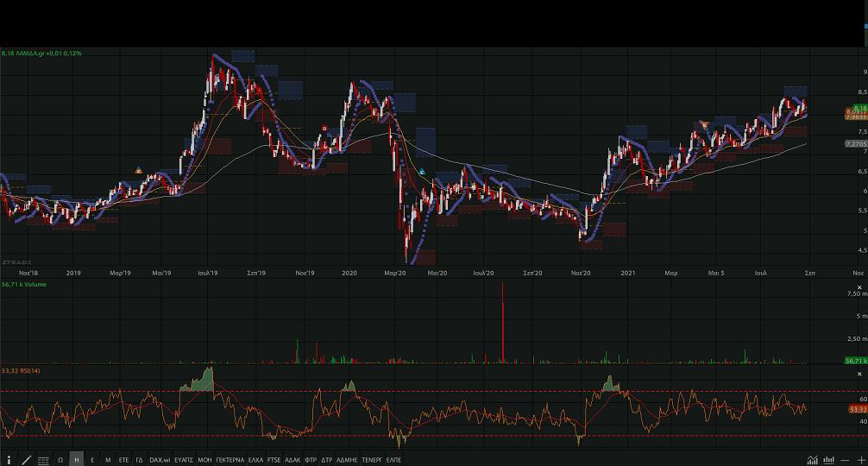This screenshot has height=466, width=868.
Task: Select the DAX.wi symbol tab
Action: coord(158,460)
